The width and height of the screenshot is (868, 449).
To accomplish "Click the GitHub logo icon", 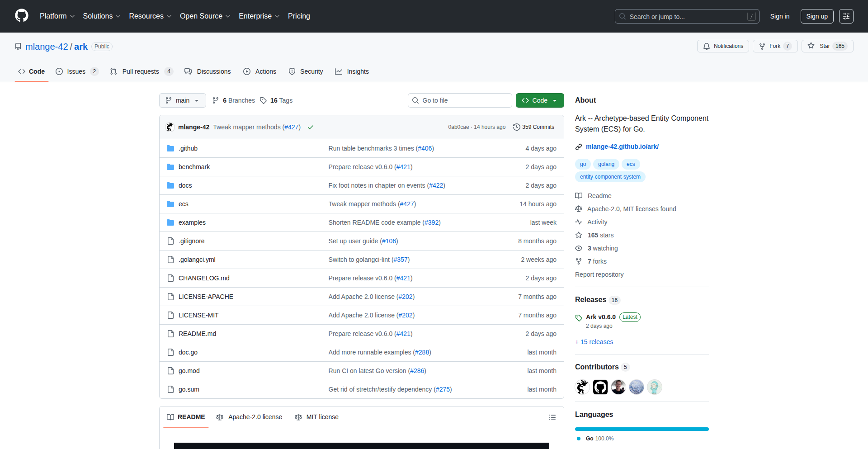I will click(22, 16).
